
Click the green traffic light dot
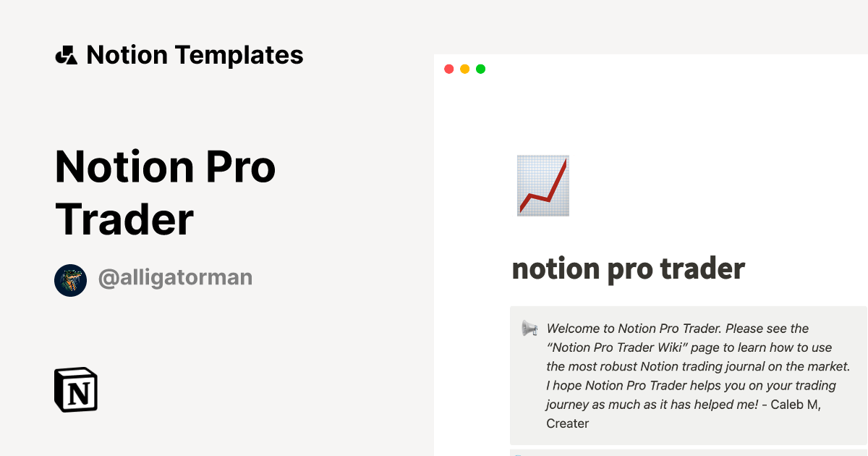tap(480, 69)
